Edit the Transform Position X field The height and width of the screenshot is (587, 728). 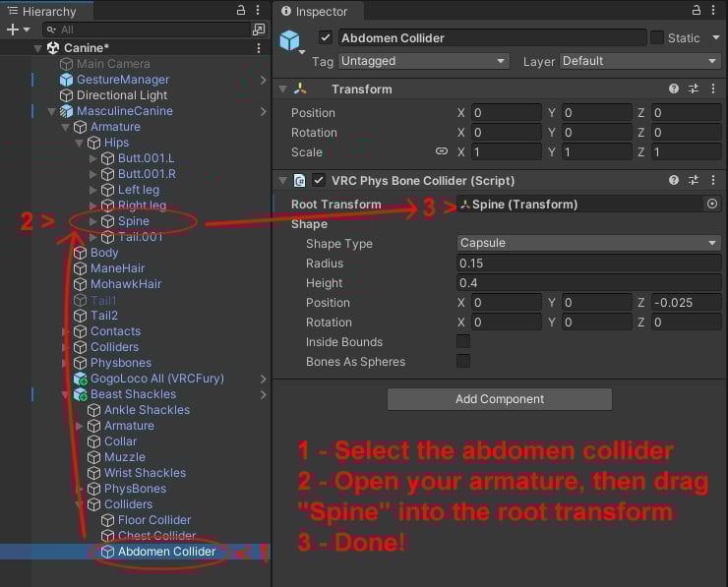tap(506, 112)
